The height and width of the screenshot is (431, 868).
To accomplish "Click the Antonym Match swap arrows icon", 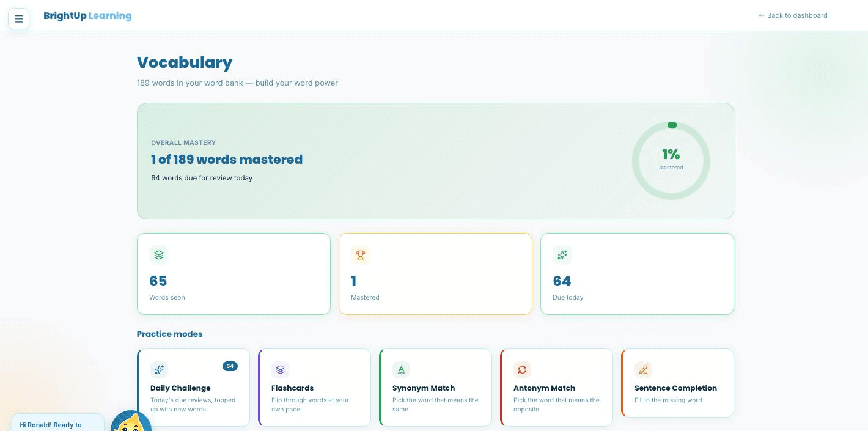I will click(x=522, y=369).
